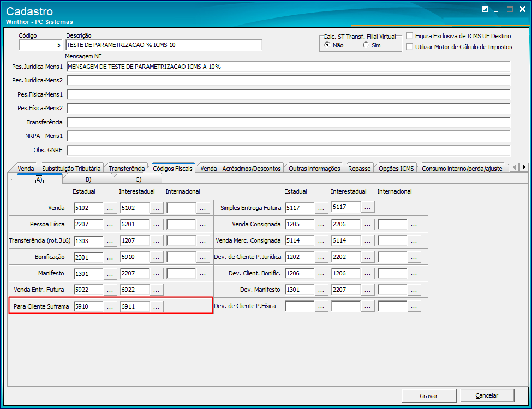Image resolution: width=532 pixels, height=409 pixels.
Task: Open lookup for Venda Consignada Estadual 1205
Action: click(x=321, y=224)
